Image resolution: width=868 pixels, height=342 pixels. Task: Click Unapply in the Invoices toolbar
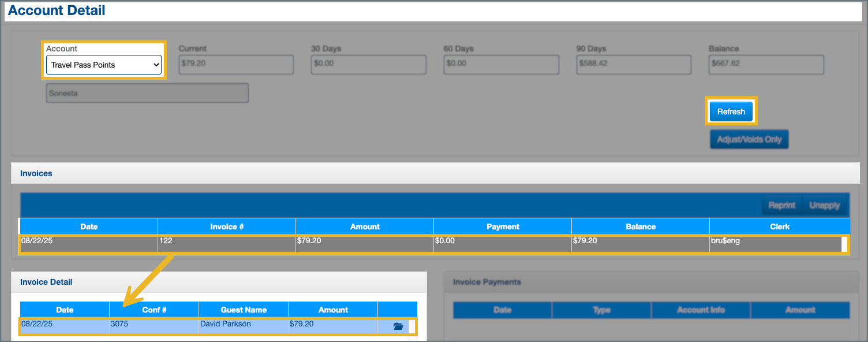[x=824, y=205]
